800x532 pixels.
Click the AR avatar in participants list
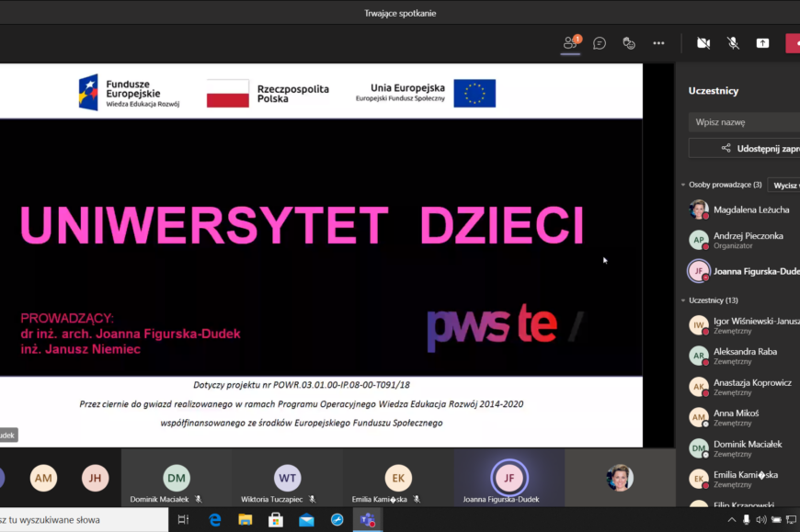[699, 356]
